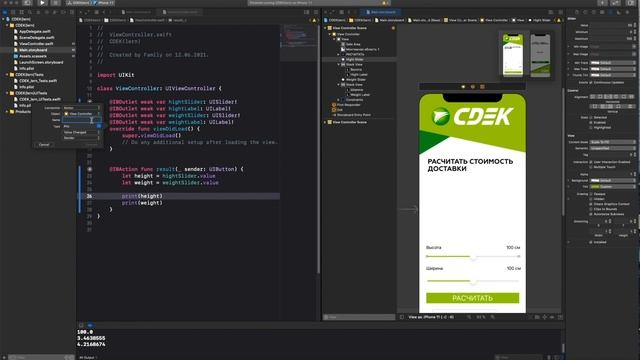Toggle the Highlighted state checkbox
This screenshot has height=360, width=640.
click(x=591, y=128)
